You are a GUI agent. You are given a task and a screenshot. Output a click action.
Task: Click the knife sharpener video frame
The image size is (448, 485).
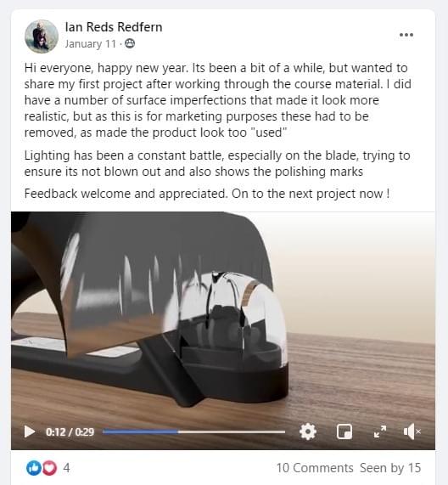pyautogui.click(x=223, y=315)
